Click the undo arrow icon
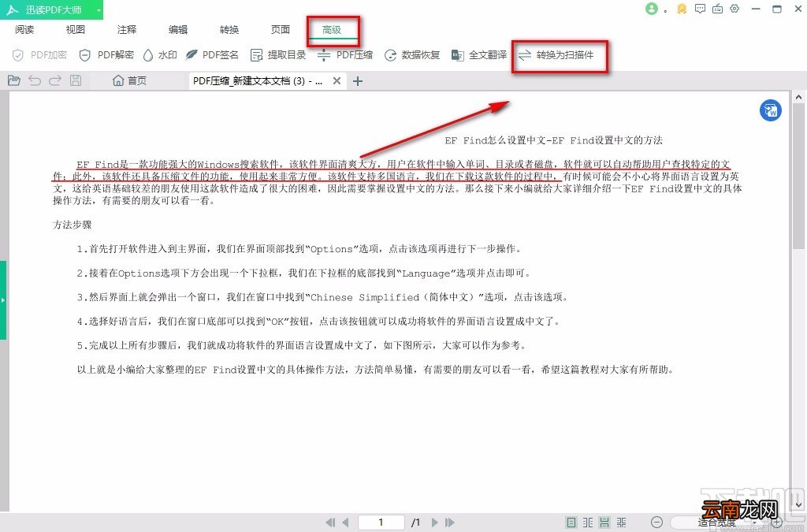This screenshot has width=807, height=532. point(35,80)
